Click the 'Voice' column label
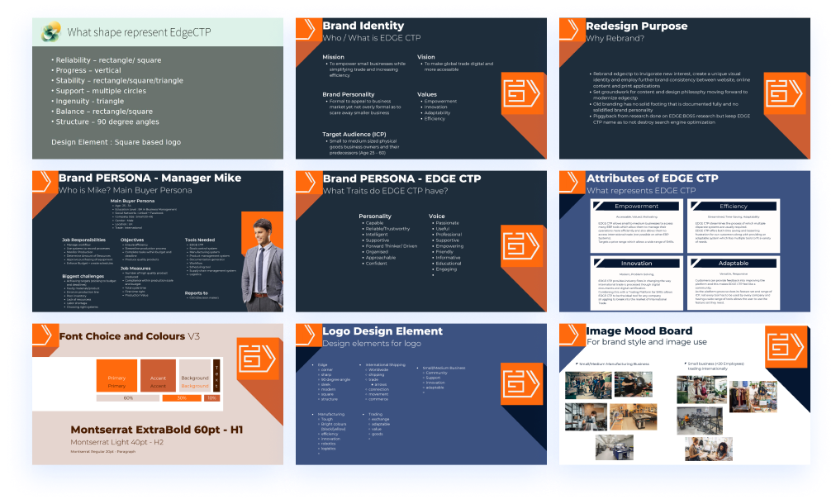This screenshot has height=504, width=836. click(x=437, y=216)
